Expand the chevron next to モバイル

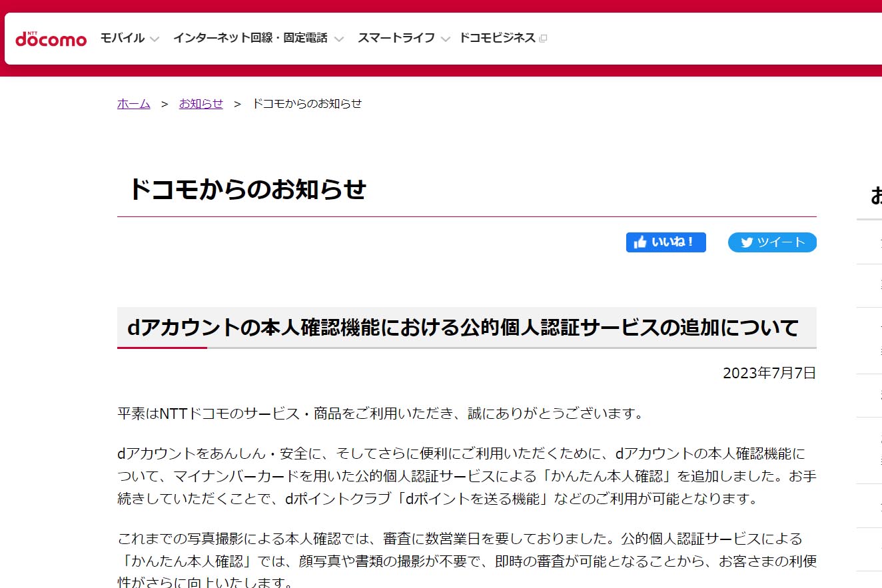pyautogui.click(x=155, y=39)
